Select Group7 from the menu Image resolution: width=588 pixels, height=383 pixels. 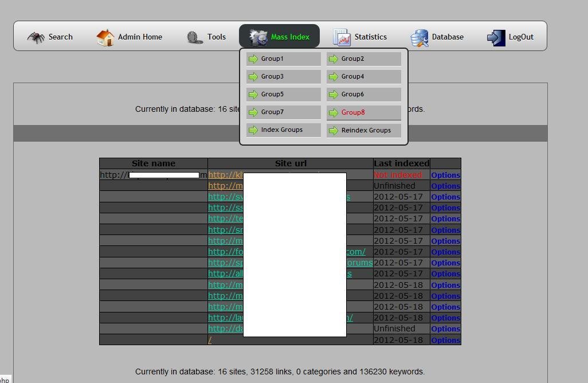pos(272,112)
